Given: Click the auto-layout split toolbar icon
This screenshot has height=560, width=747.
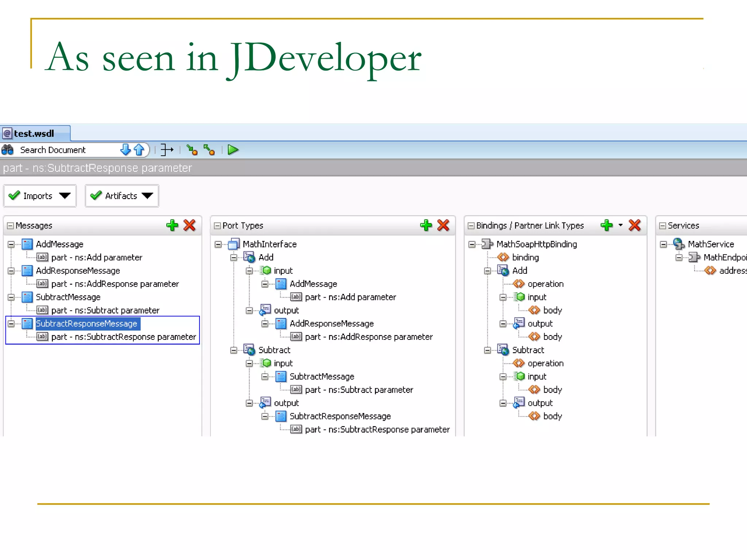Looking at the screenshot, I should 167,150.
